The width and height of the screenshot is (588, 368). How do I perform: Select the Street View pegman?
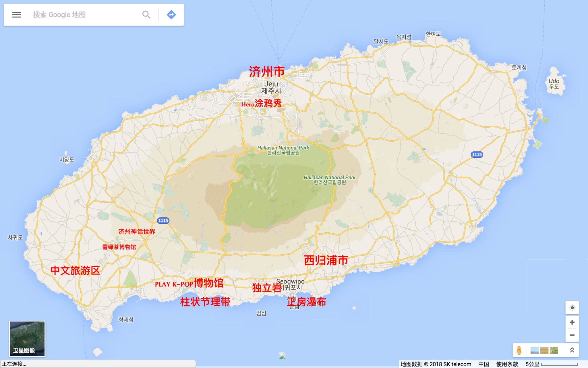click(x=519, y=350)
